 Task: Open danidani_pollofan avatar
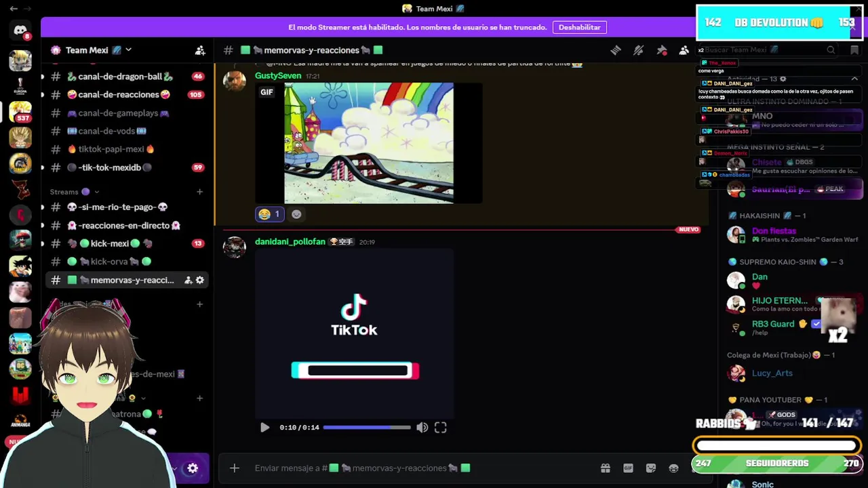click(235, 247)
